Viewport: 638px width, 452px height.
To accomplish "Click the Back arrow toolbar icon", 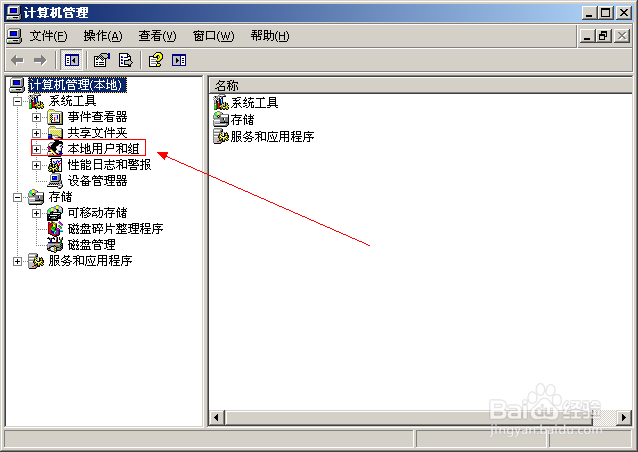I will click(17, 61).
